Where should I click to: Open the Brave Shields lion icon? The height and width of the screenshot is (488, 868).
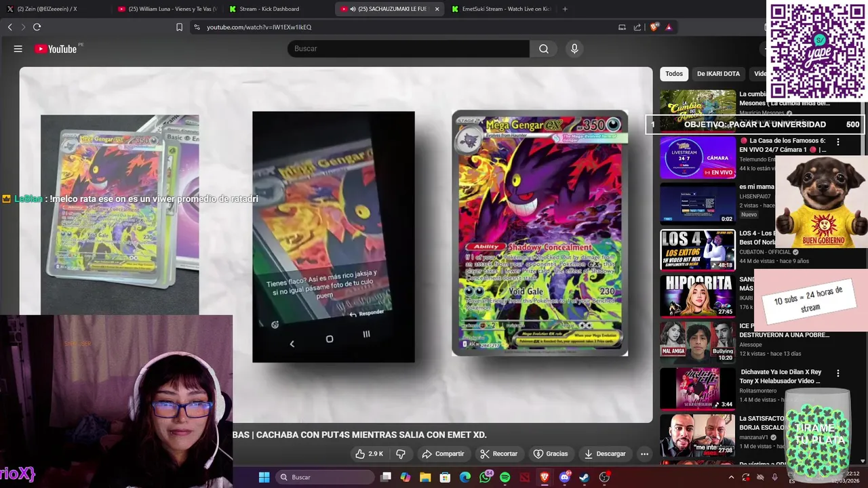(x=654, y=27)
